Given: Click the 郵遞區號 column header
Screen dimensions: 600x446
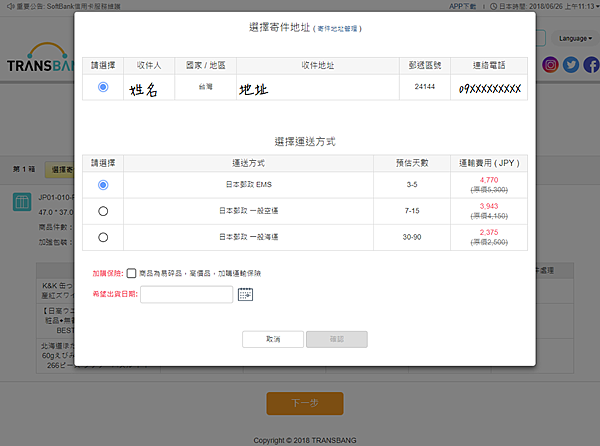Looking at the screenshot, I should pos(425,65).
